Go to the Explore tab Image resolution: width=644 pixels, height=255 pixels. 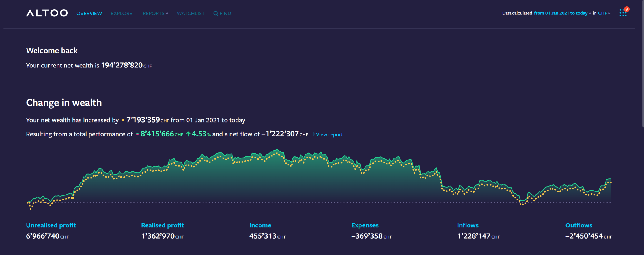click(x=121, y=13)
